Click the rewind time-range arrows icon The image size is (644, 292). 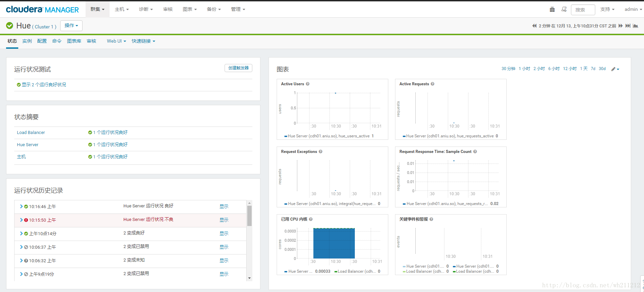534,26
